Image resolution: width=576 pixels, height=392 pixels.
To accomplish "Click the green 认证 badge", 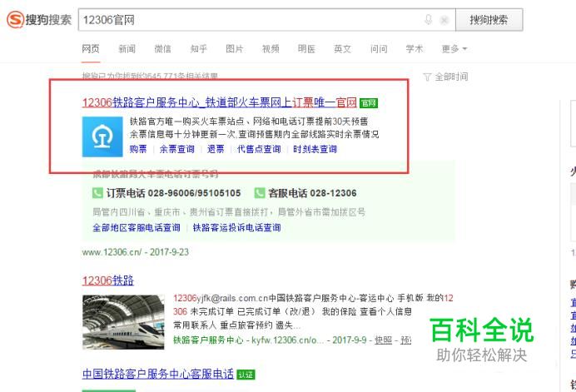I will click(x=246, y=375).
